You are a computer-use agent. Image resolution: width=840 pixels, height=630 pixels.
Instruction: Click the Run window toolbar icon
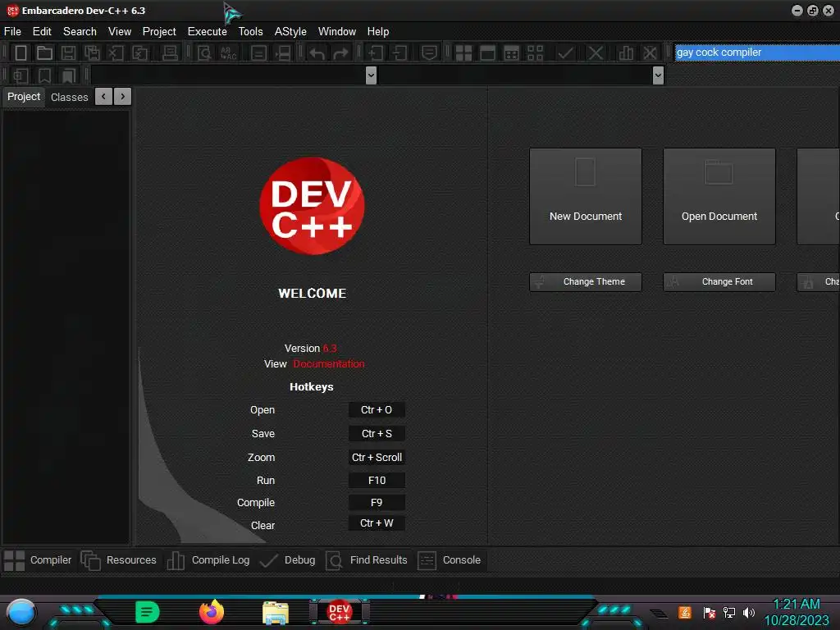coord(487,53)
